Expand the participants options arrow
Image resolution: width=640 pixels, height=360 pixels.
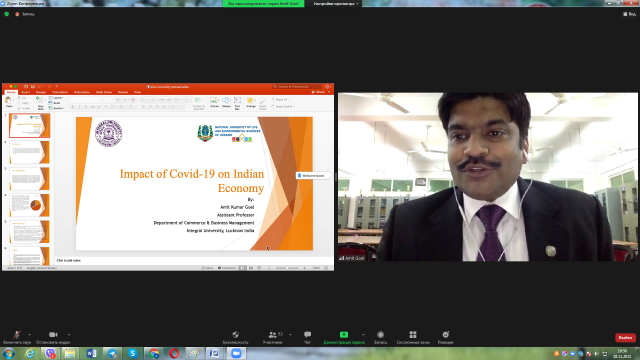290,335
